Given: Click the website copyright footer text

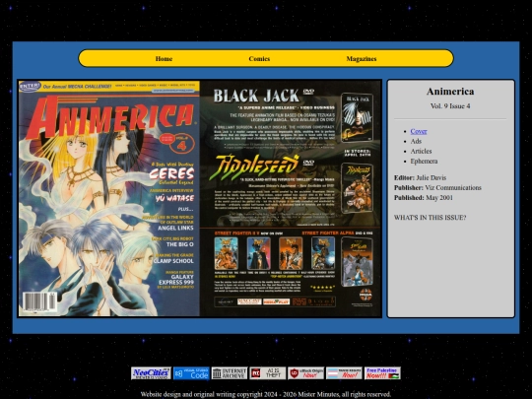Looking at the screenshot, I should [266, 394].
